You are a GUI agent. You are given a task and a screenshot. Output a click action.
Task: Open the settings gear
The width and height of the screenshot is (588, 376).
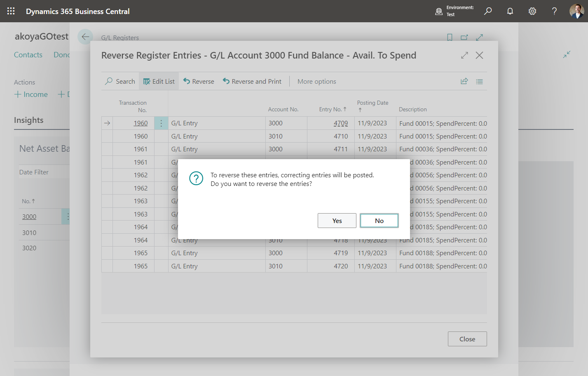(x=532, y=11)
